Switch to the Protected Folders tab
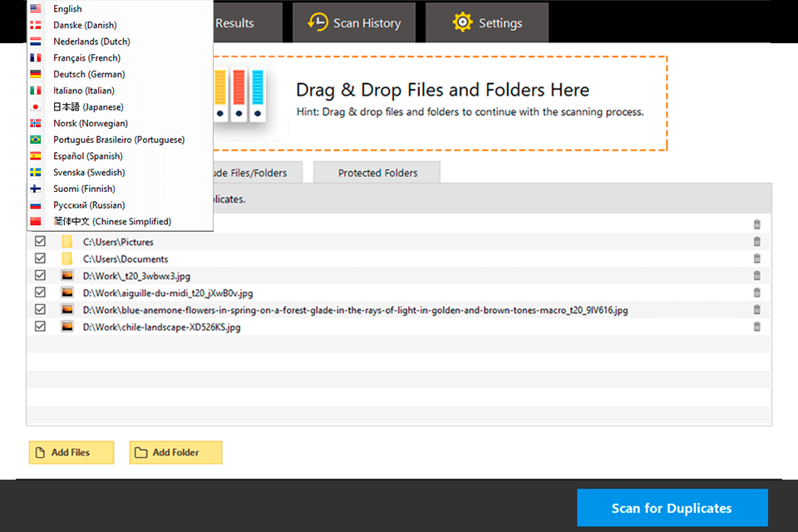This screenshot has width=798, height=532. [x=377, y=172]
